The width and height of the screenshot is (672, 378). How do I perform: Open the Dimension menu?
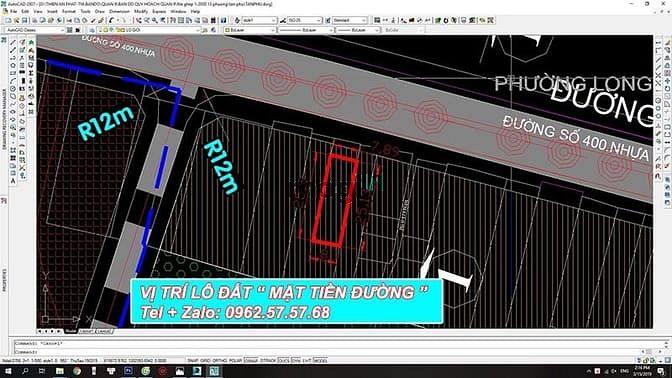[x=119, y=12]
